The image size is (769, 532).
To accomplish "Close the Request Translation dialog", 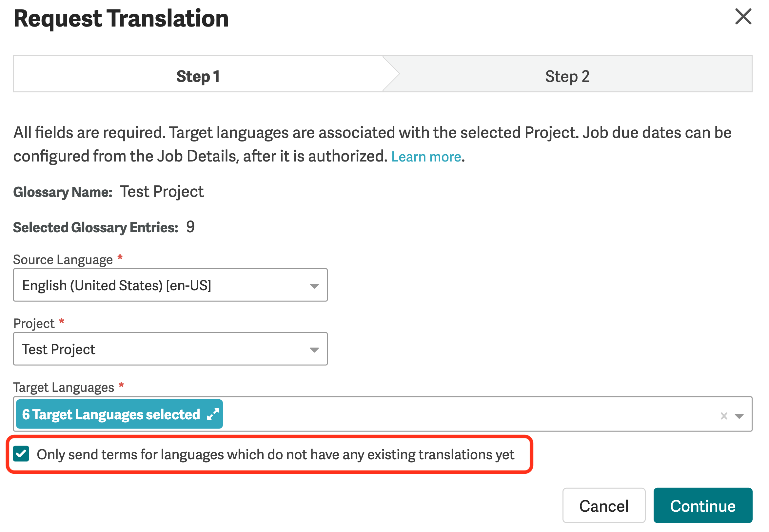I will [x=743, y=17].
